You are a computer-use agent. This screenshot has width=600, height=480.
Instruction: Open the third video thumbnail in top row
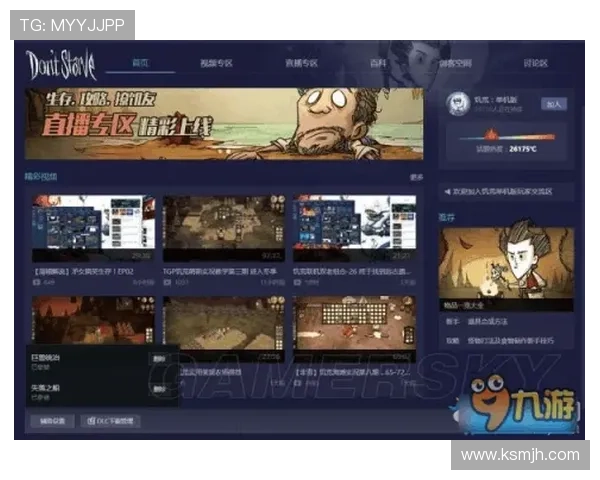[x=354, y=229]
